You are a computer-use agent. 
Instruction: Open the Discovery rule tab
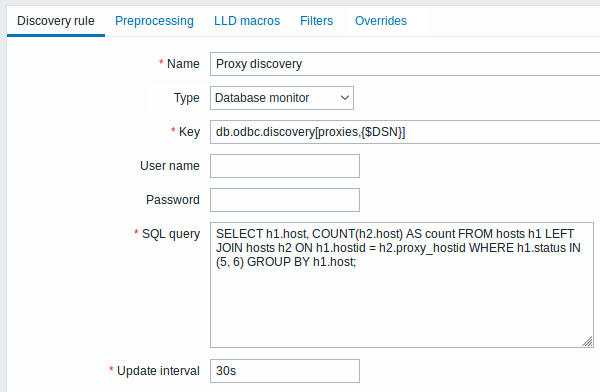[x=56, y=21]
